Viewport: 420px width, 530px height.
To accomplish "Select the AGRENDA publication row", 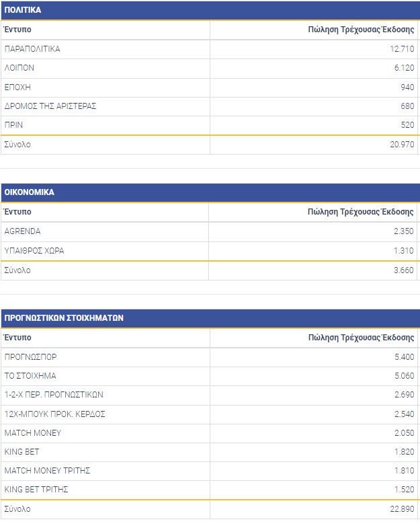I will [x=22, y=231].
